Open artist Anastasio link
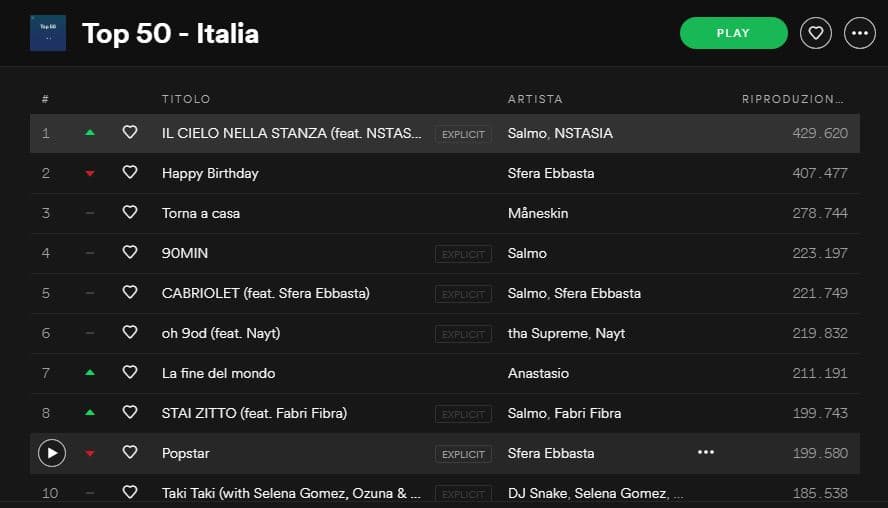 pyautogui.click(x=538, y=373)
